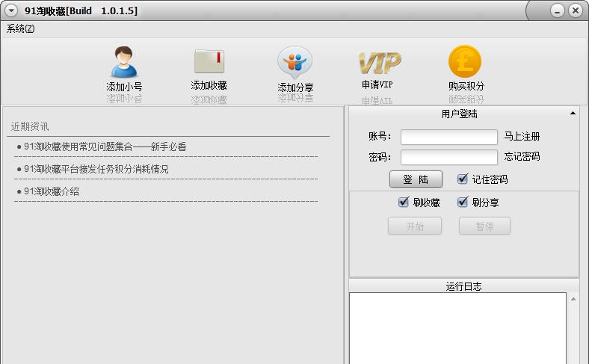
Task: Click the 开始 button
Action: [415, 226]
